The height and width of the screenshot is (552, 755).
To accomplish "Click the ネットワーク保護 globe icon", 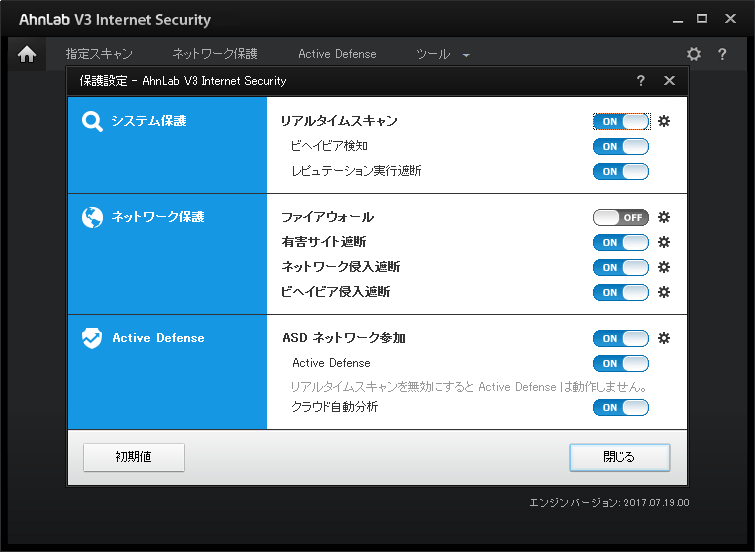I will (92, 217).
